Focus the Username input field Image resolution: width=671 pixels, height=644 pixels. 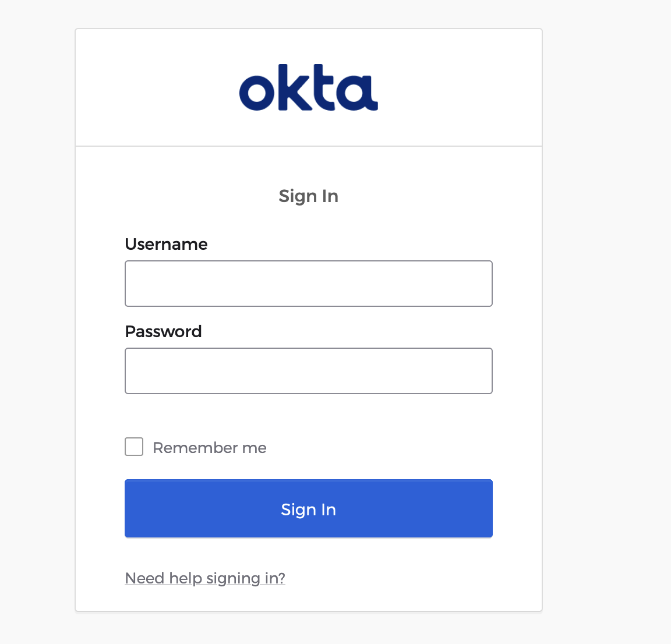[x=309, y=283]
